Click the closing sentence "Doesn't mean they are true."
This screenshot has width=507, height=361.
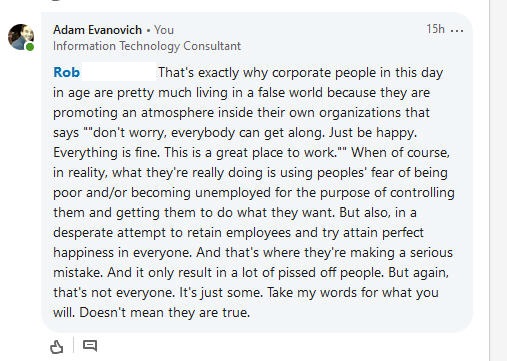point(165,312)
